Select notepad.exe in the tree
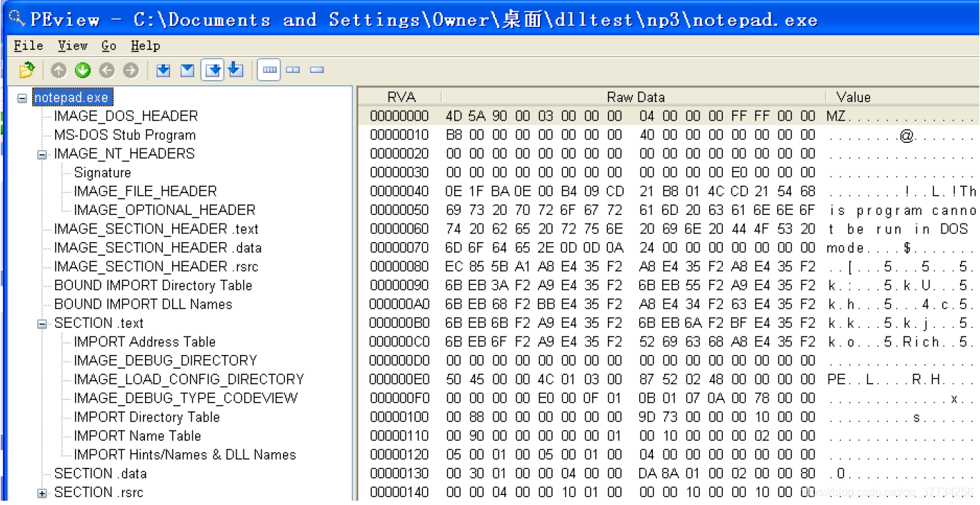The width and height of the screenshot is (980, 505). [x=71, y=98]
